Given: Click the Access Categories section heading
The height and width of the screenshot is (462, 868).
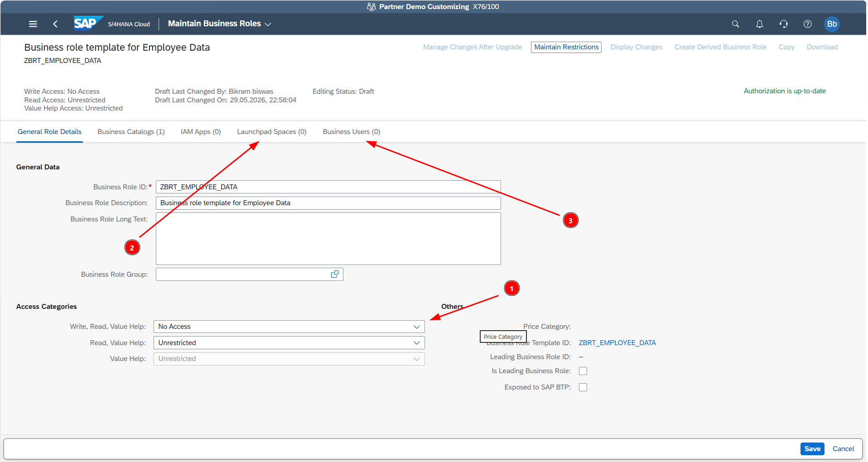Looking at the screenshot, I should (x=46, y=307).
